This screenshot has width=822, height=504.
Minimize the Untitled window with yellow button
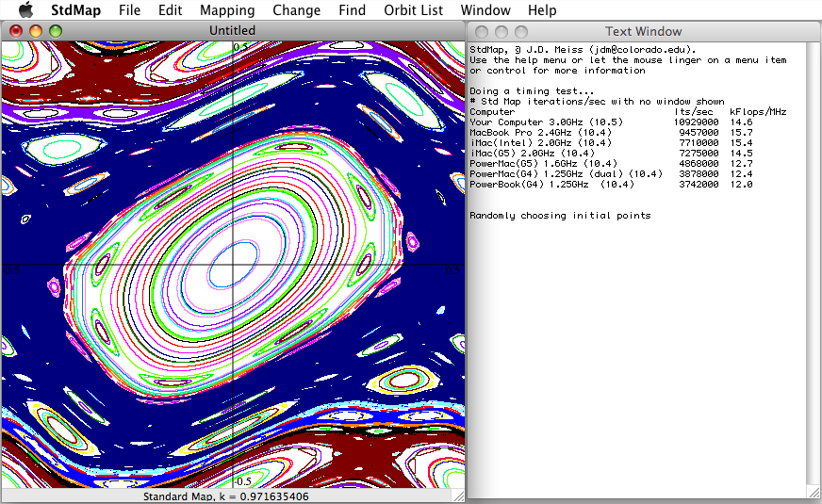(36, 31)
